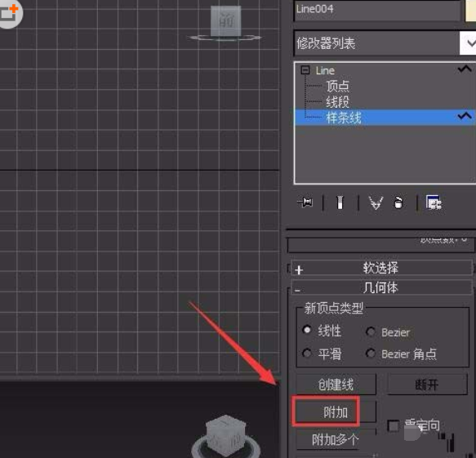
Task: Select the Bezier radio button
Action: [x=371, y=331]
